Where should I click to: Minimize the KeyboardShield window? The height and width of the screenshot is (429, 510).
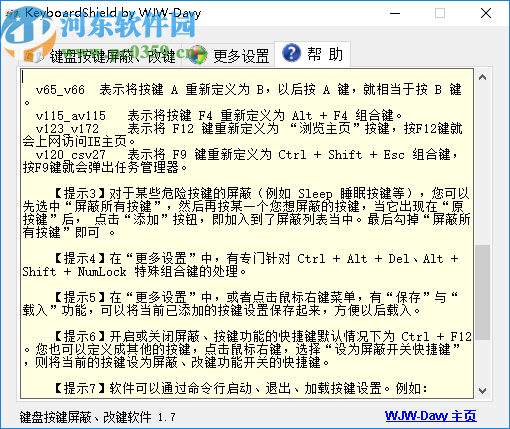coord(395,13)
